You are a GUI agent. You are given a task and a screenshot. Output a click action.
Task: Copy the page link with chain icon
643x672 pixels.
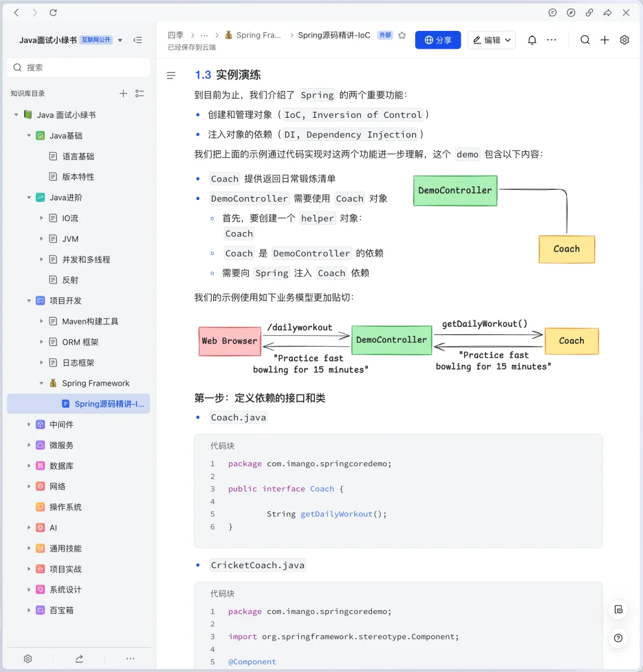coord(589,13)
